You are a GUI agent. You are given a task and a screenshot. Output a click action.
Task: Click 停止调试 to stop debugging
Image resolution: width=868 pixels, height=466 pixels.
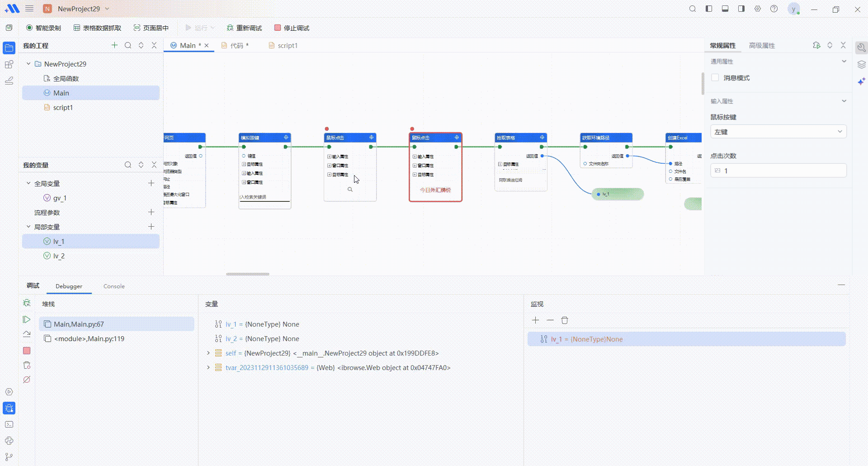[292, 28]
